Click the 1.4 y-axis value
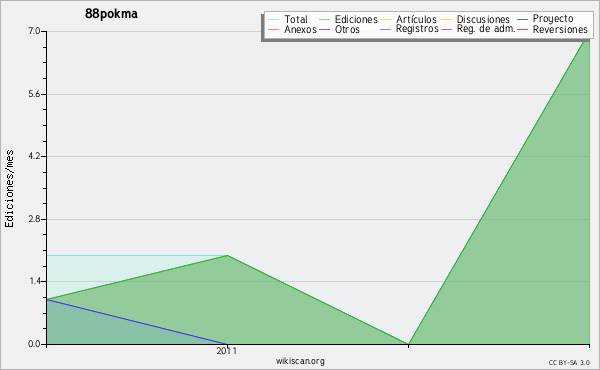The height and width of the screenshot is (370, 600). (x=34, y=282)
